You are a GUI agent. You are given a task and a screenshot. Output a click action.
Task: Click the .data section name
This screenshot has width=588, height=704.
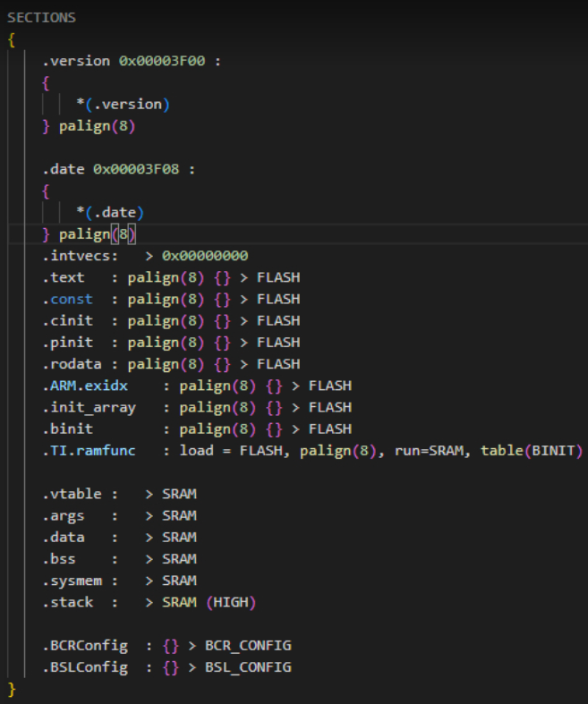[x=64, y=537]
